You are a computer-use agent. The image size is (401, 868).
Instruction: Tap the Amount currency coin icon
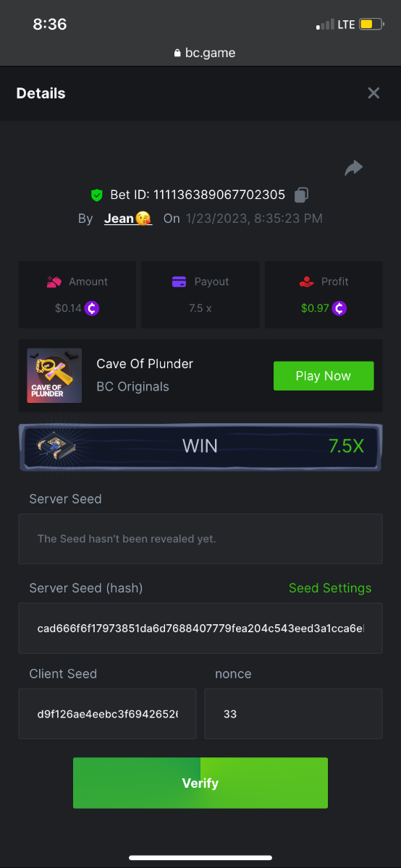[92, 308]
